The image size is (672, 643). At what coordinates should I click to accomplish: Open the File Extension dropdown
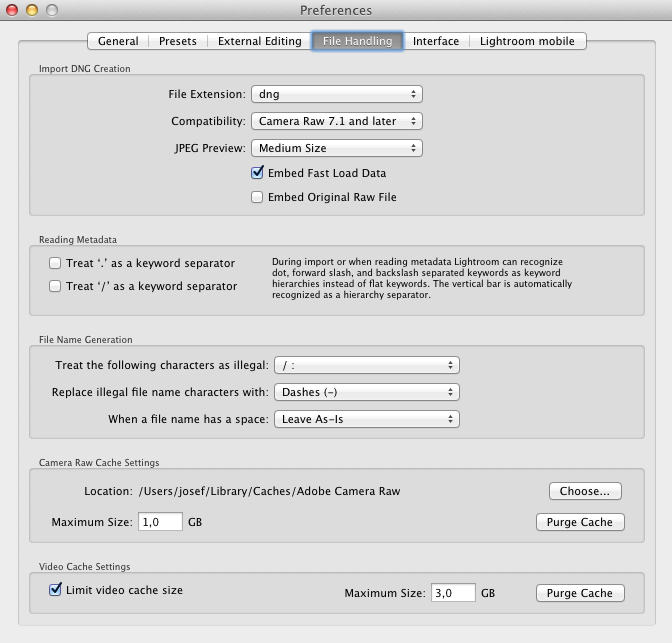point(336,94)
